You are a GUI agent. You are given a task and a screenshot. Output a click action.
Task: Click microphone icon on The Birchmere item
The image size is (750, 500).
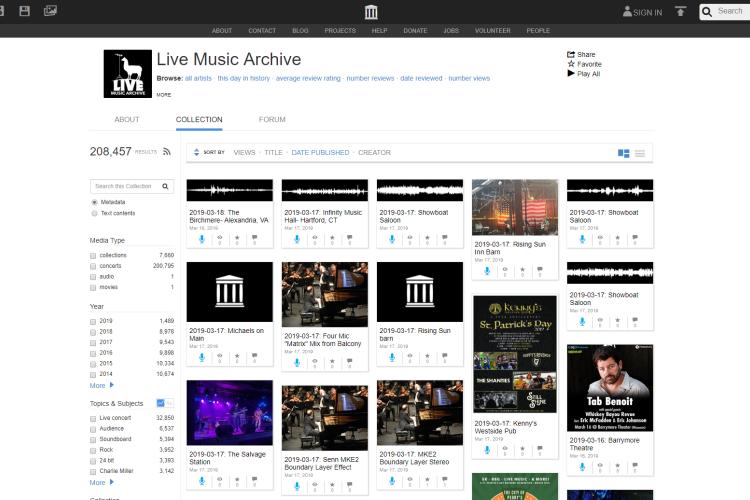202,239
